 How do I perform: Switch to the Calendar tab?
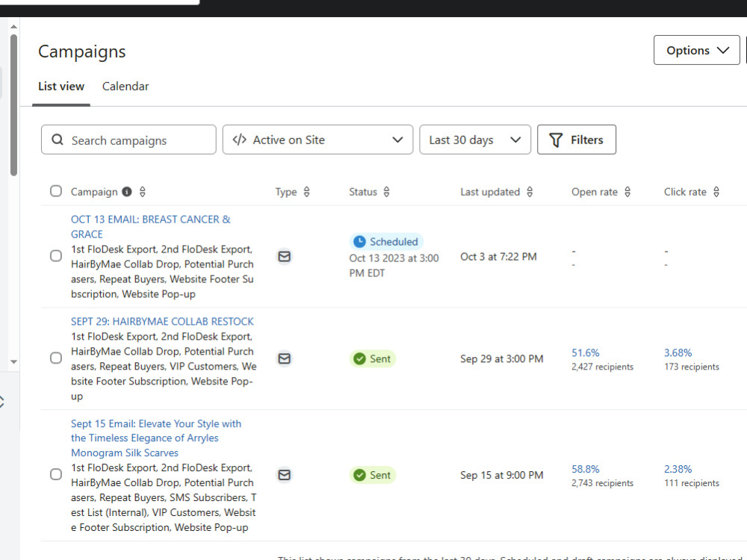pos(125,86)
